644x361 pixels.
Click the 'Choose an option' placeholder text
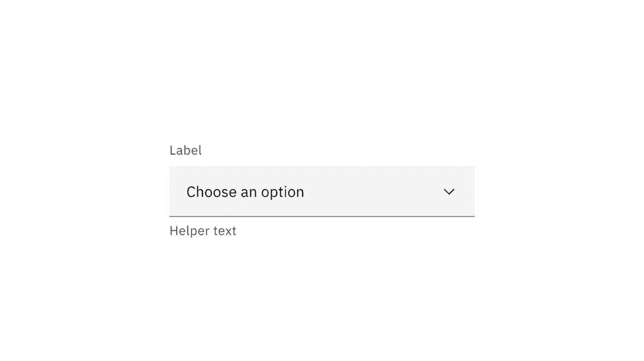(x=245, y=192)
